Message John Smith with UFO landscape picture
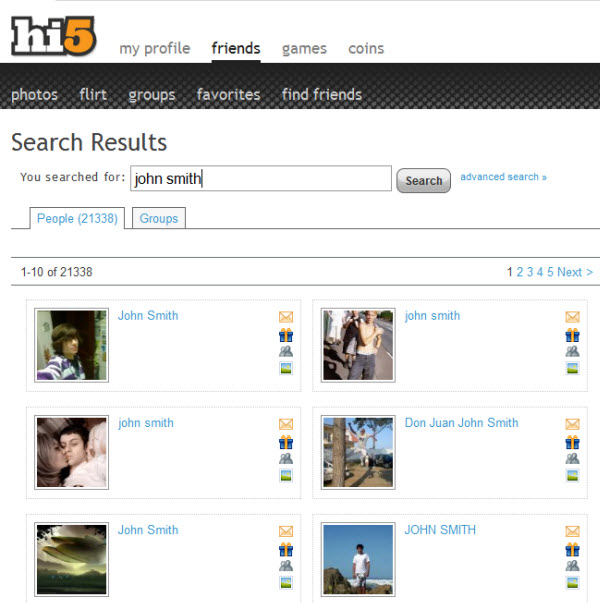 coord(286,531)
